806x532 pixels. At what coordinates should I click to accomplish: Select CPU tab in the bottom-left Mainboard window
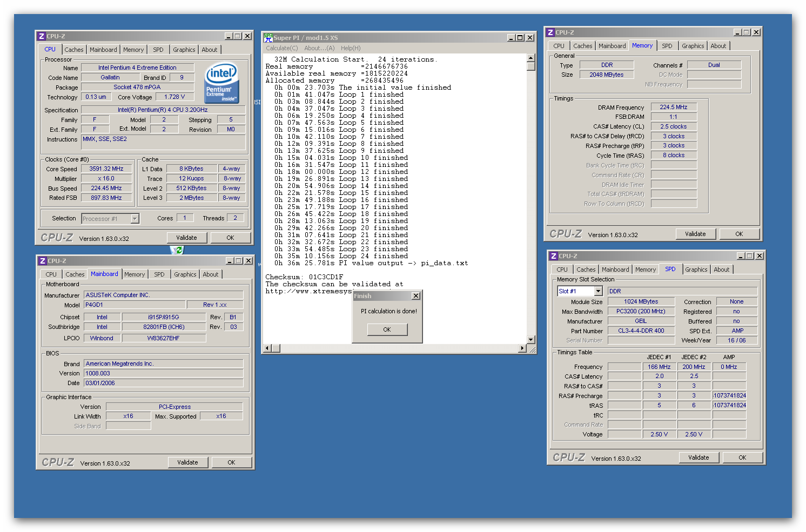[x=51, y=274]
